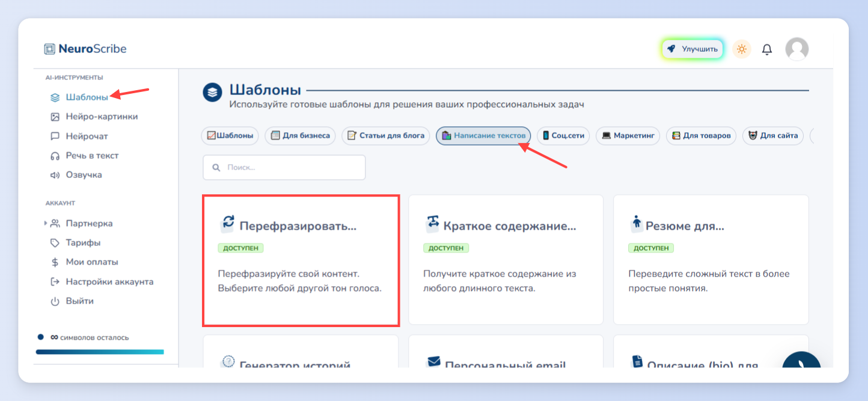Open Настройки аккаунта
The height and width of the screenshot is (401, 868).
click(109, 281)
